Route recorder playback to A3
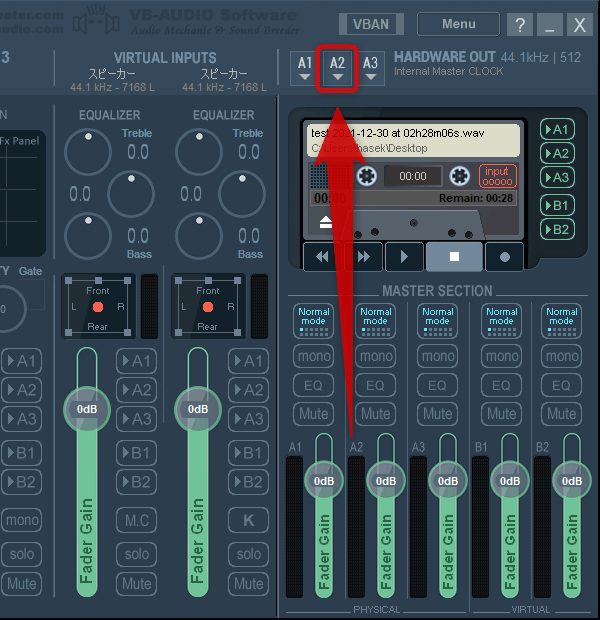This screenshot has height=620, width=600. tap(557, 177)
